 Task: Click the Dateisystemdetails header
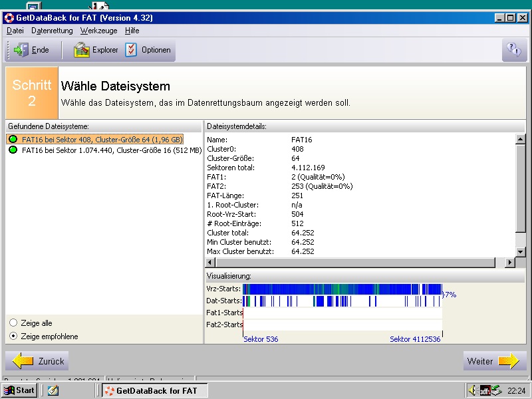pos(365,126)
